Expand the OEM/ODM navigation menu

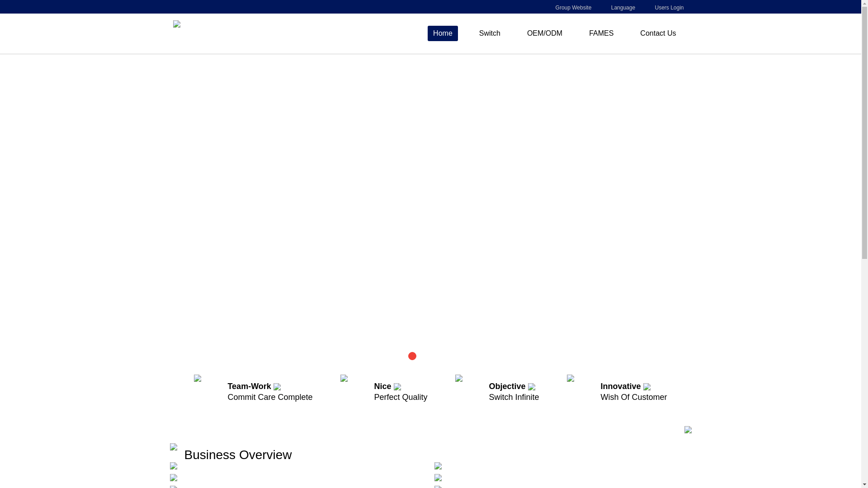coord(544,33)
